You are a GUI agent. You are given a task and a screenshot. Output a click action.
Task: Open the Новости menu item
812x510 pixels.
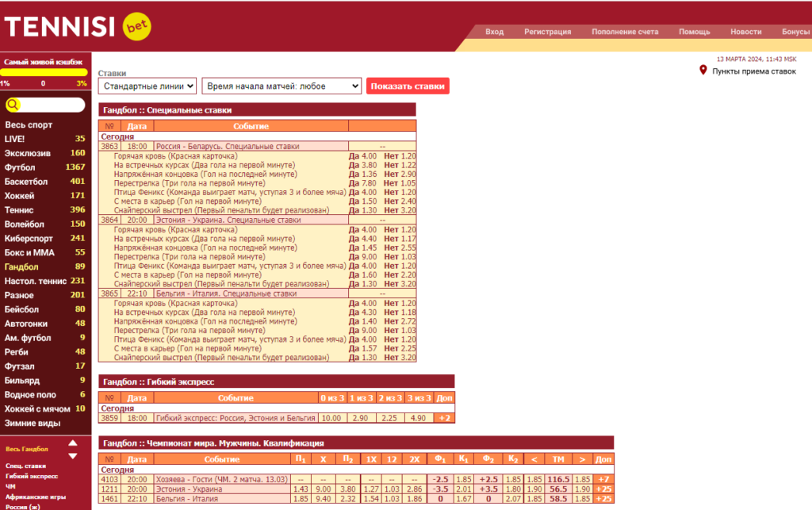[745, 32]
